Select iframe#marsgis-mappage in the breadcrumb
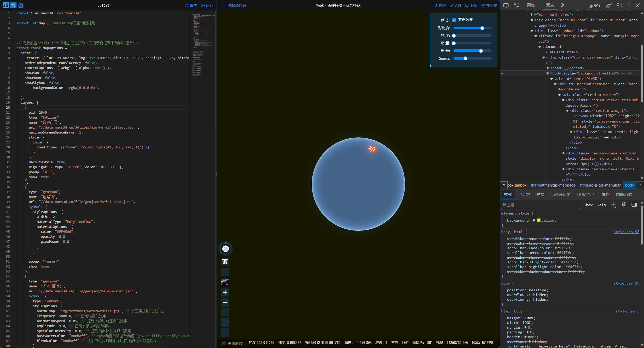The height and width of the screenshot is (348, 644). pos(553,185)
